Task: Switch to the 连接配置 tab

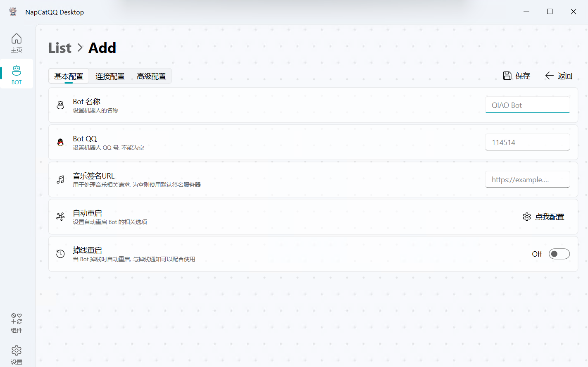Action: pos(110,76)
